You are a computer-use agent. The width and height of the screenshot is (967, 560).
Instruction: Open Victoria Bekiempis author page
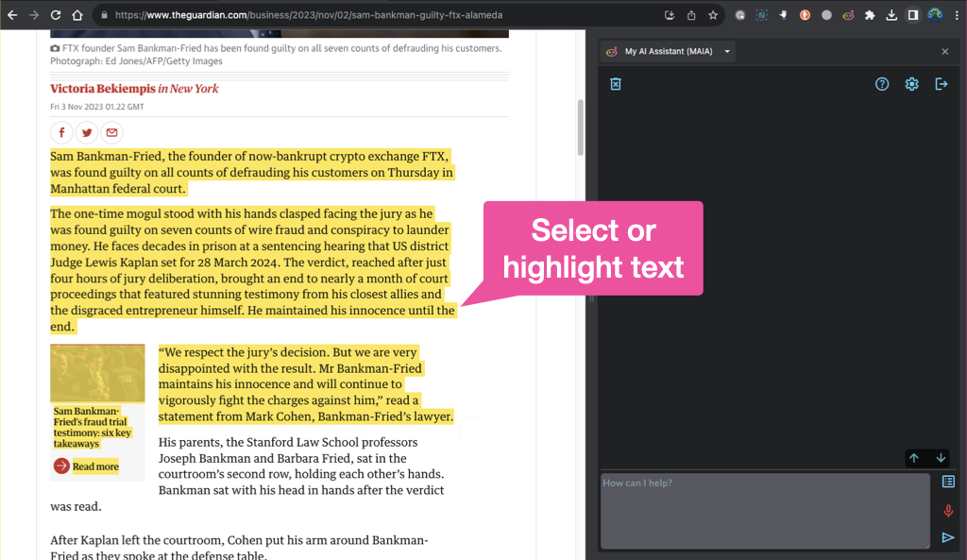click(x=102, y=88)
